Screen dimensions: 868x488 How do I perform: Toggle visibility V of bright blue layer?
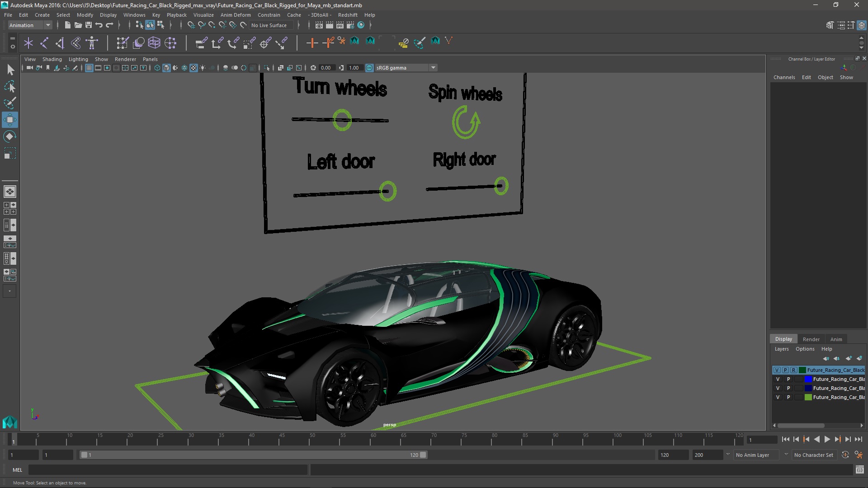tap(778, 379)
